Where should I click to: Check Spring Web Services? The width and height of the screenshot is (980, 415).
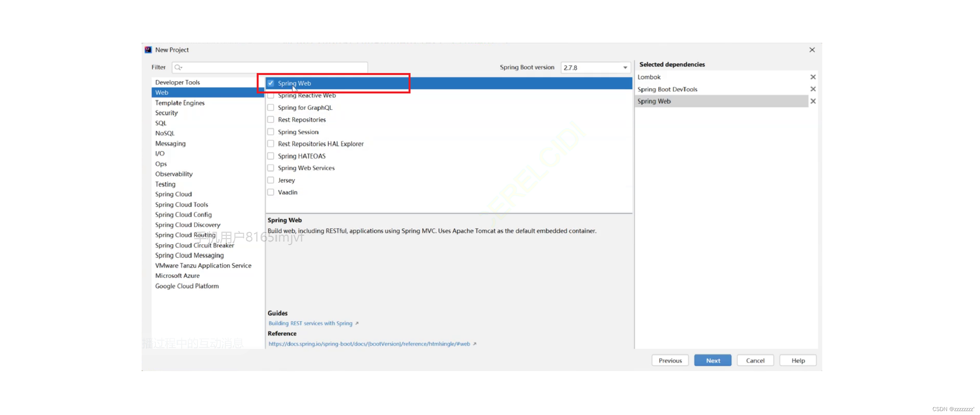click(271, 168)
